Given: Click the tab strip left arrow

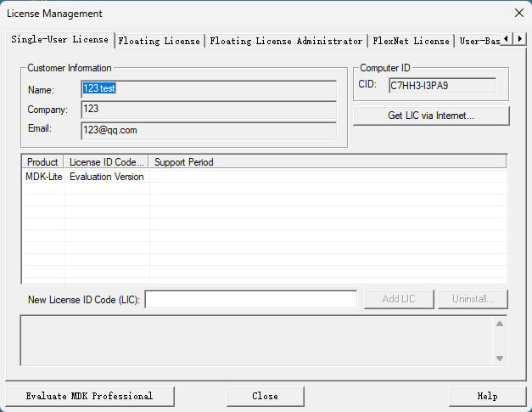Looking at the screenshot, I should (x=507, y=39).
